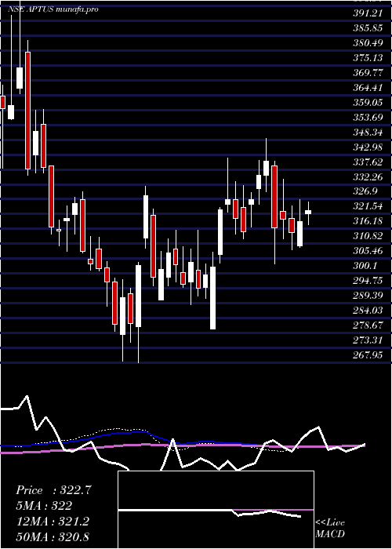Select the 300.1 price axis label
The width and height of the screenshot is (392, 549).
tap(365, 266)
